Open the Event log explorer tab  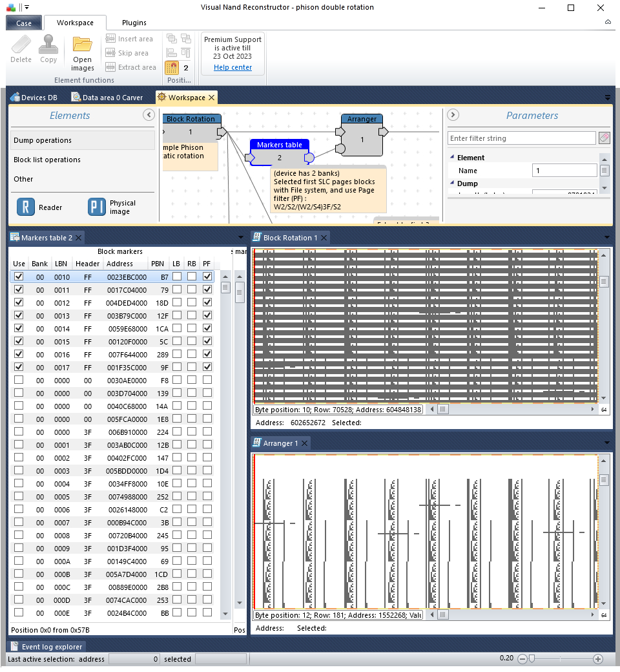click(46, 647)
